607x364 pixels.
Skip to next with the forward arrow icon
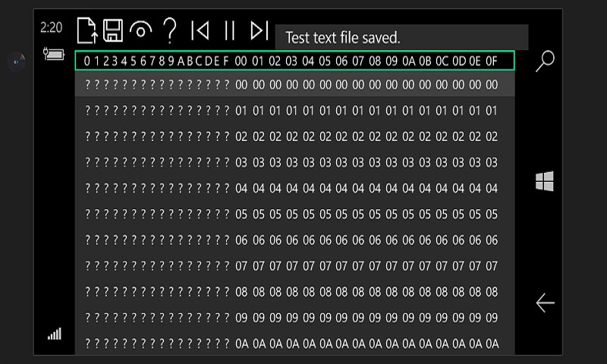(259, 30)
